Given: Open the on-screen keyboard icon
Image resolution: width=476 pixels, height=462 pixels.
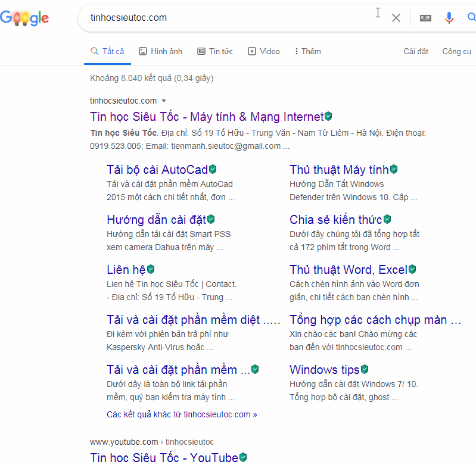Looking at the screenshot, I should coord(425,18).
